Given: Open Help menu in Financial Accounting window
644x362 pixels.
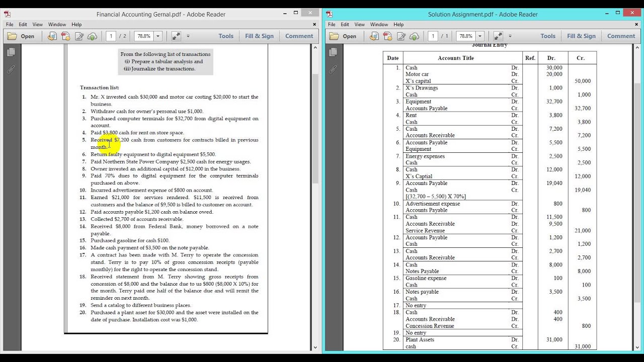Looking at the screenshot, I should click(76, 24).
